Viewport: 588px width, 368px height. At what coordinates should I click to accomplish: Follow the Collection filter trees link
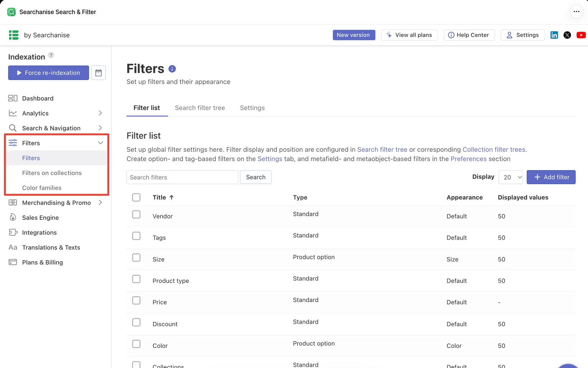click(494, 149)
